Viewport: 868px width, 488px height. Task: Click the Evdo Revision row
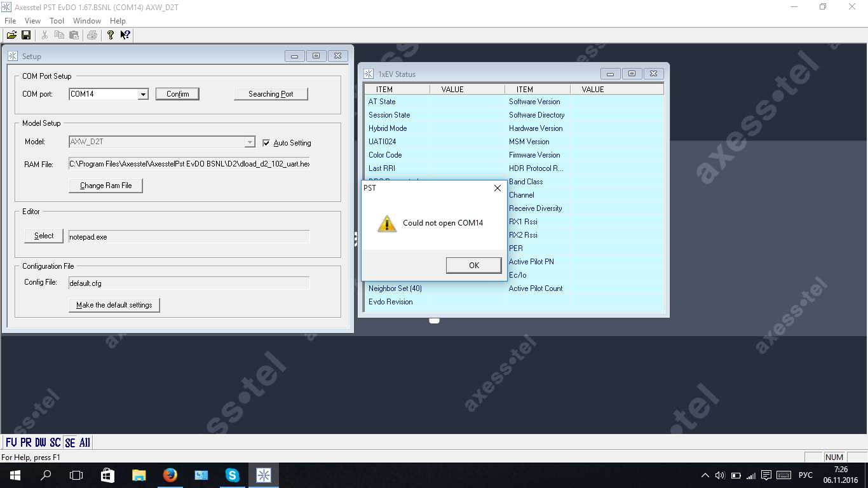[435, 302]
